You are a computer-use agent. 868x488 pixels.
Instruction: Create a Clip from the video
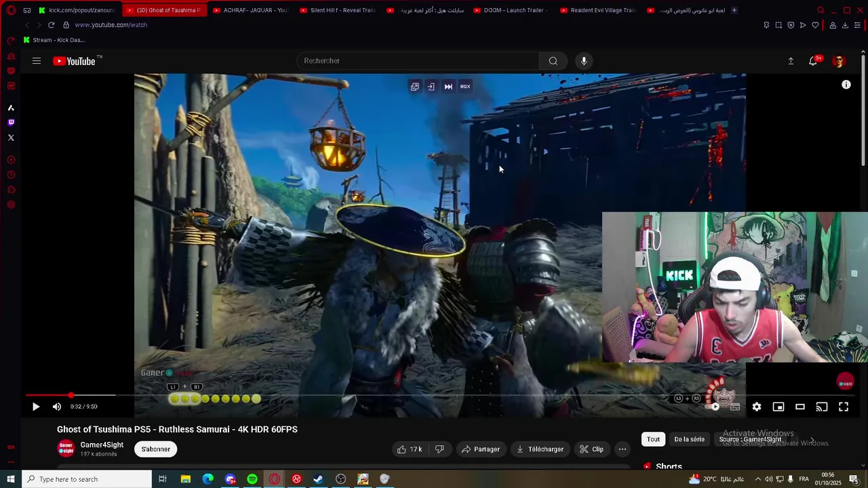(x=591, y=449)
